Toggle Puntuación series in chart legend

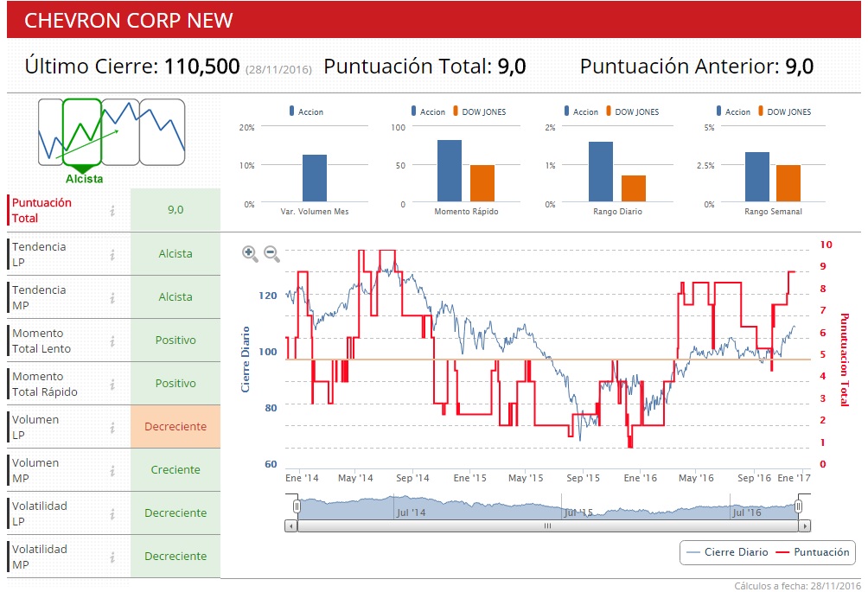[x=813, y=552]
